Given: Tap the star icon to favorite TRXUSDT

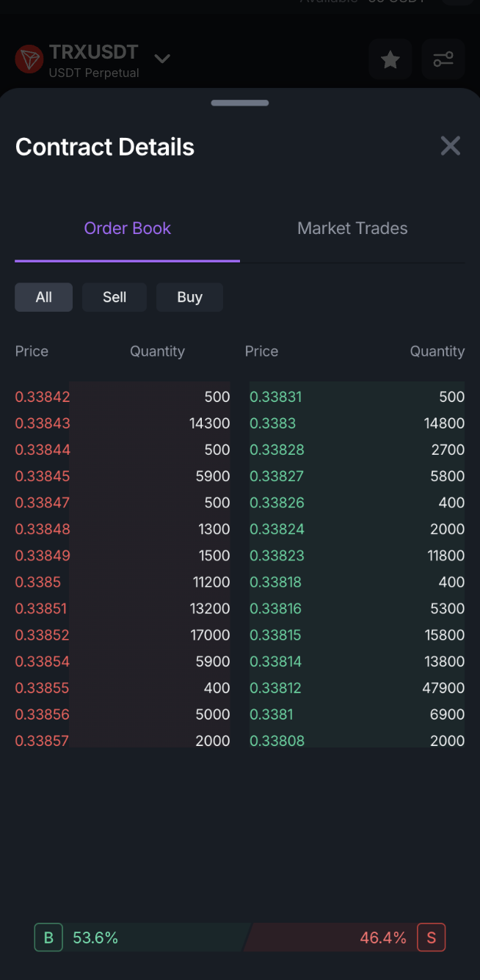Looking at the screenshot, I should coord(390,59).
